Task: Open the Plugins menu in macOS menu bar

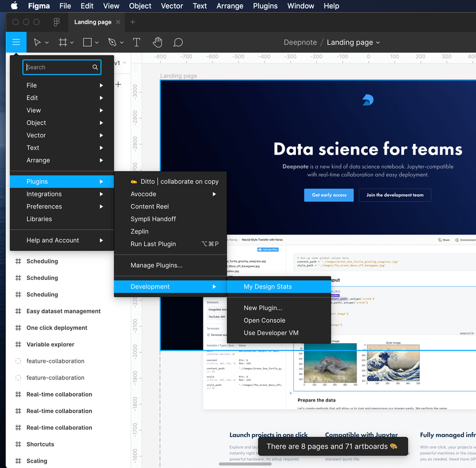Action: (x=265, y=6)
